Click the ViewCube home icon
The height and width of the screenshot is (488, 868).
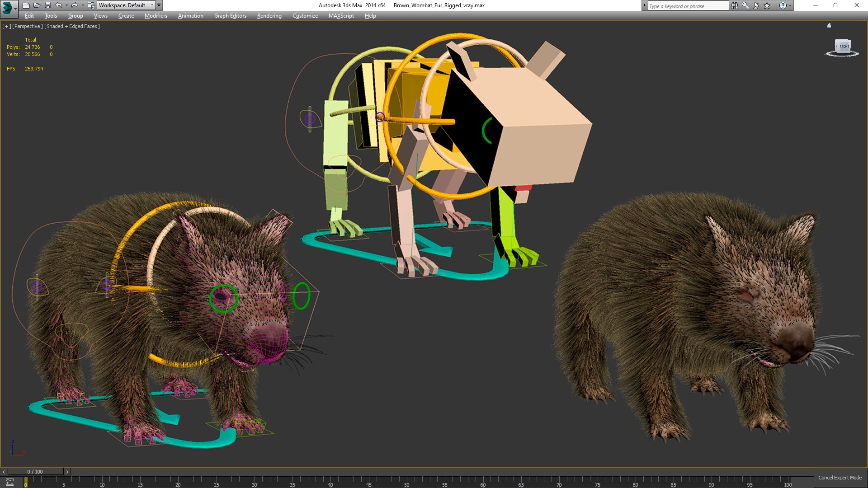tap(829, 25)
